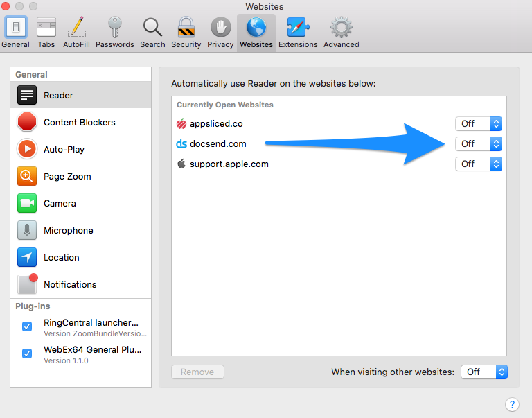Open Reader dropdown for appsliced.co
Image resolution: width=532 pixels, height=418 pixels.
click(479, 123)
